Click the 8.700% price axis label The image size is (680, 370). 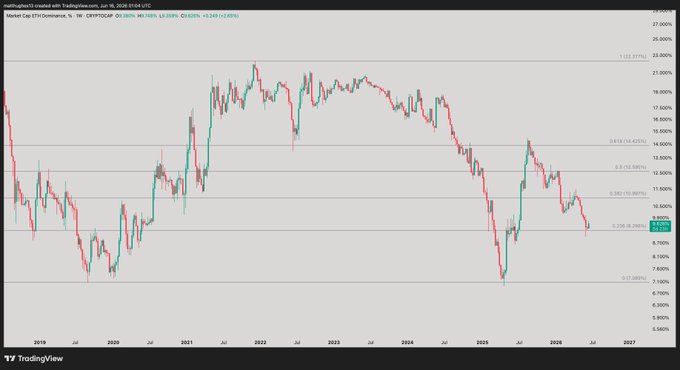click(662, 243)
